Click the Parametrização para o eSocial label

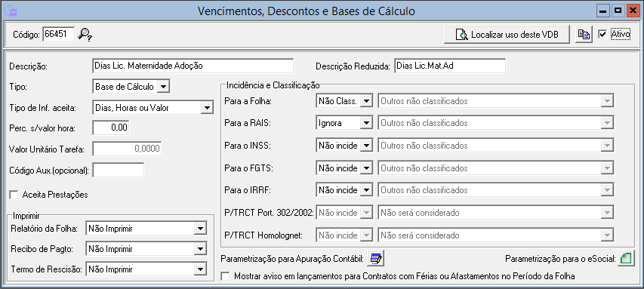pos(560,259)
